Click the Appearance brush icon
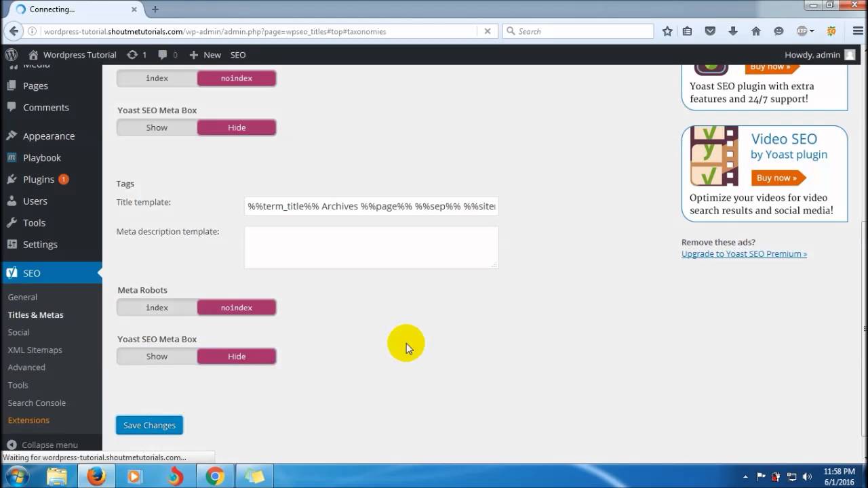The width and height of the screenshot is (868, 488). [12, 136]
